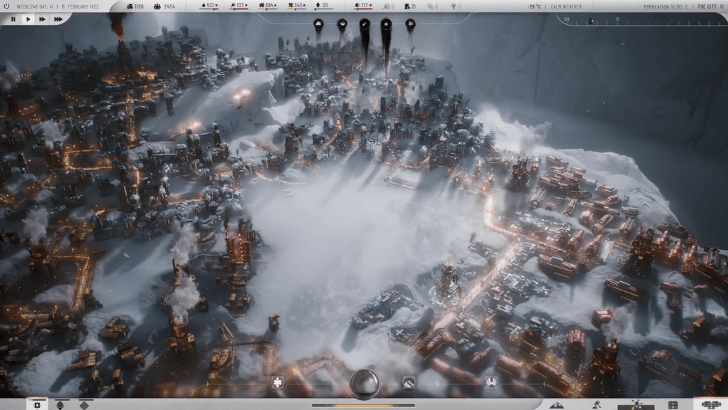Expand the 521 resource indicator
This screenshot has height=410, width=728.
[209, 6]
